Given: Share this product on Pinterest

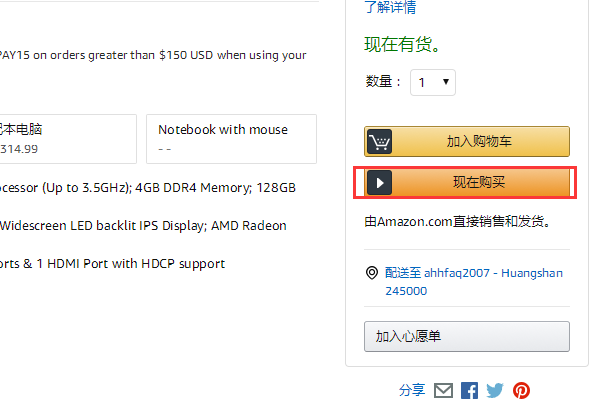Looking at the screenshot, I should 522,391.
